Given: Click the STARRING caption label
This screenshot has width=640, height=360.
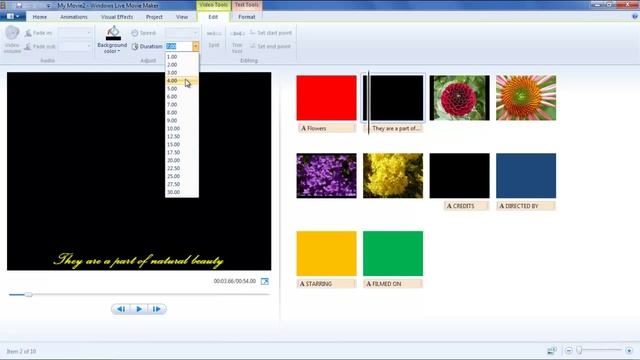Looking at the screenshot, I should [x=327, y=284].
